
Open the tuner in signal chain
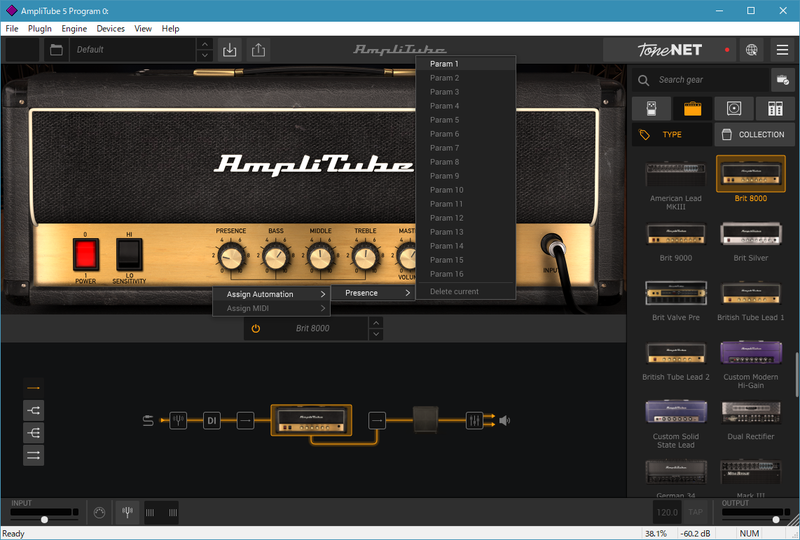(x=178, y=421)
